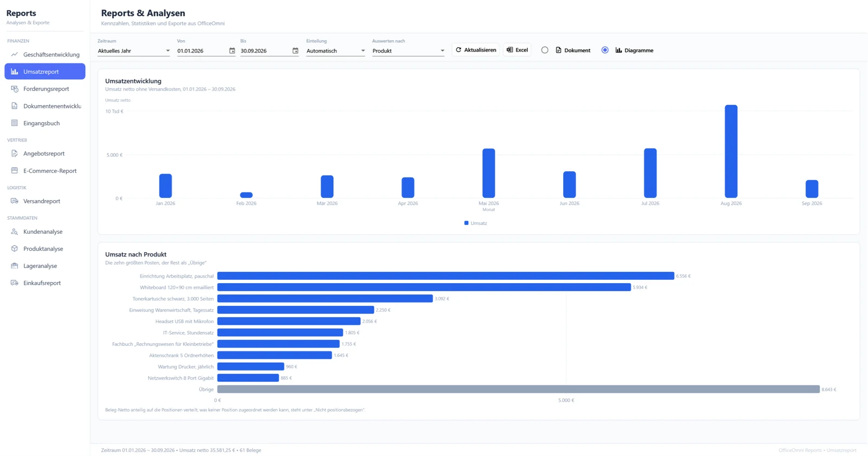Viewport: 868px width, 456px height.
Task: Click the Dokumentenentwicklung document icon
Action: point(15,106)
